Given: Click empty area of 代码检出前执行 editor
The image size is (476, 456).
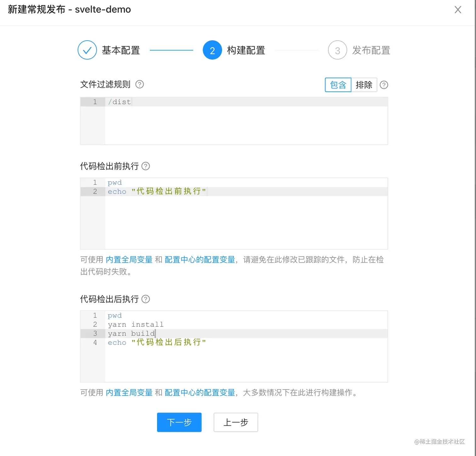Looking at the screenshot, I should coord(246,222).
